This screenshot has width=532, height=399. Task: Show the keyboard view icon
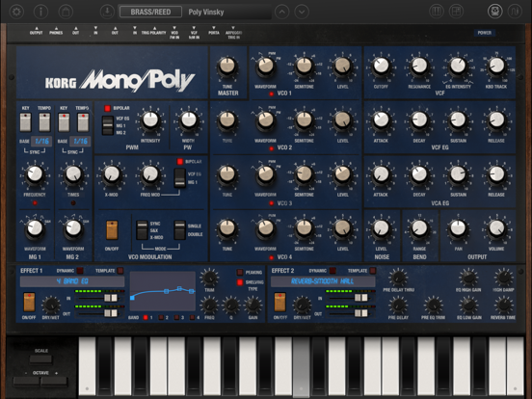pyautogui.click(x=437, y=12)
